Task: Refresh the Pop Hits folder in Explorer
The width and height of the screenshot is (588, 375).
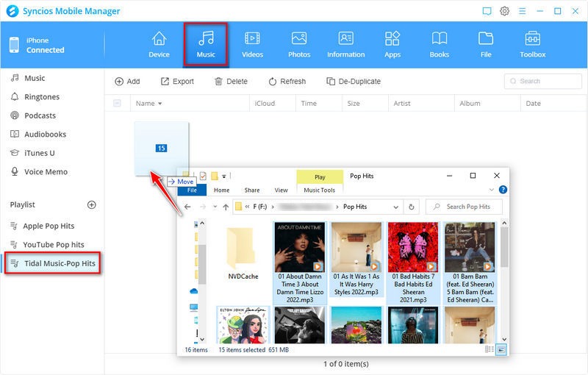Action: [412, 207]
